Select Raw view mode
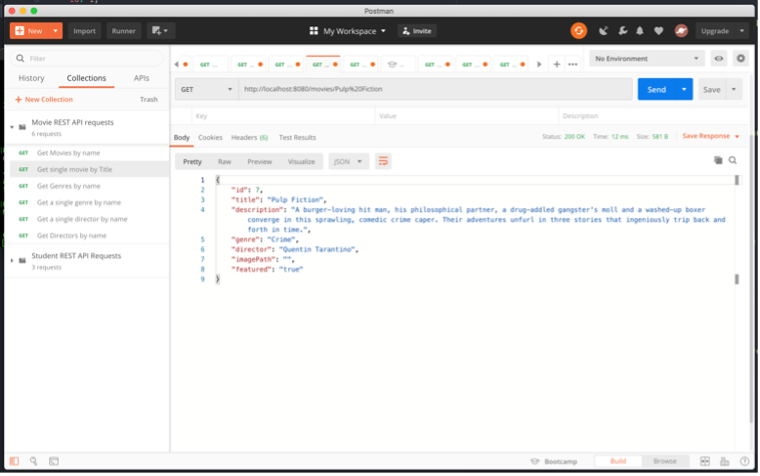The image size is (760, 476). (224, 161)
